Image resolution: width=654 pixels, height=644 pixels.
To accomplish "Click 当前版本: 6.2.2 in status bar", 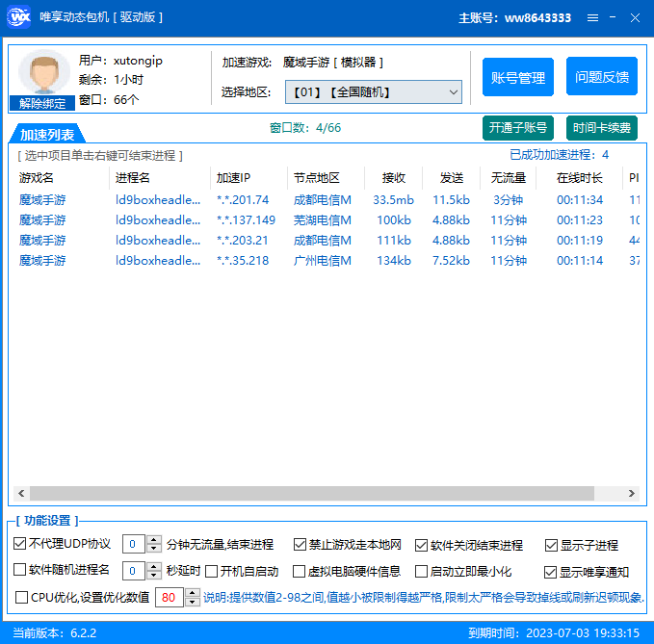I will point(55,632).
